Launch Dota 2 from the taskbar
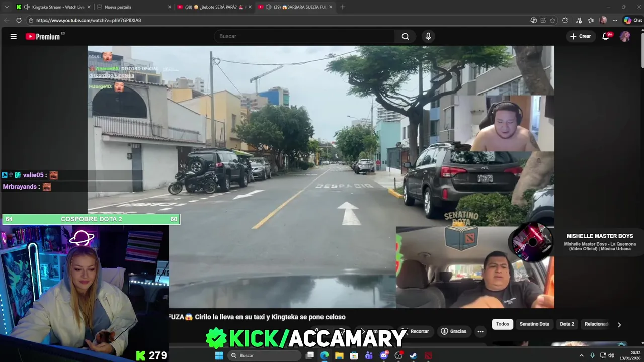644x362 pixels. (428, 355)
